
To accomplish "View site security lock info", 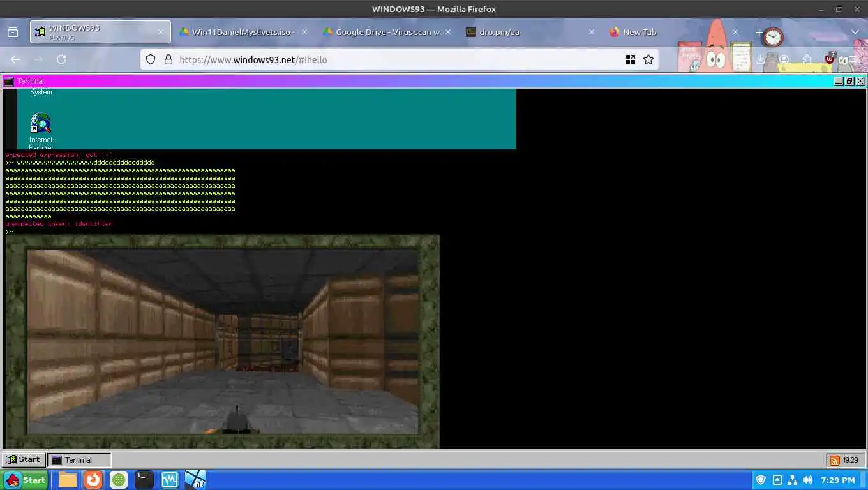I will pos(168,59).
